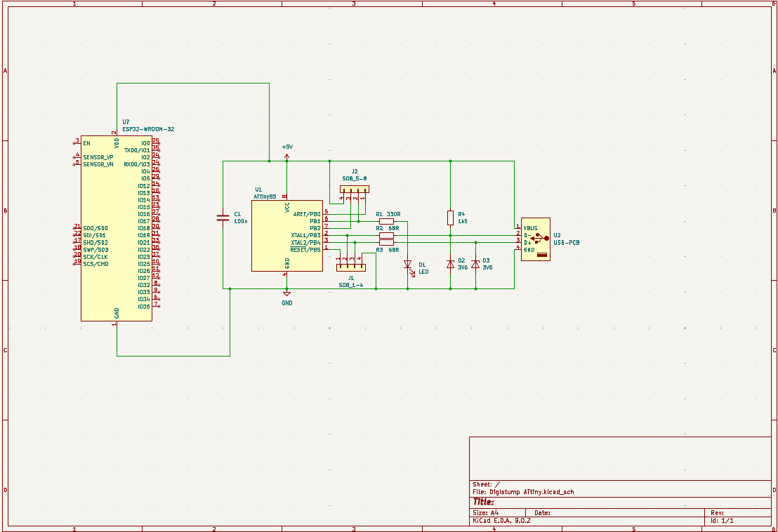Click the Sheet: / field
Viewport: 778px width, 532px height.
(486, 484)
